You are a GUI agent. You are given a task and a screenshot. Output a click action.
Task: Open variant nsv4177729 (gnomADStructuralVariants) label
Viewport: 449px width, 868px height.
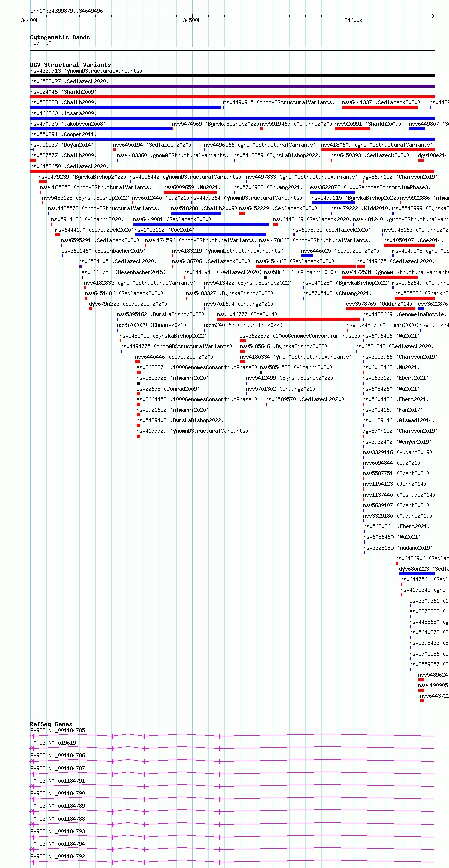[192, 431]
